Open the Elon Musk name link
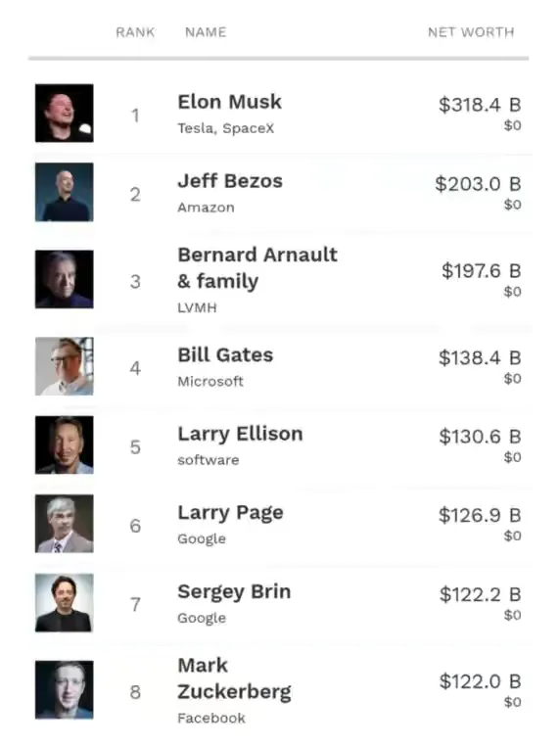560x746 pixels. tap(230, 102)
